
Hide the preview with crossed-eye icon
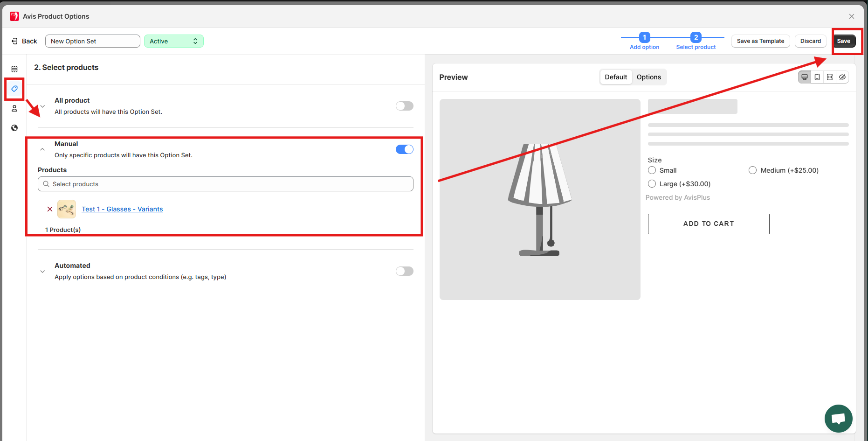tap(842, 77)
